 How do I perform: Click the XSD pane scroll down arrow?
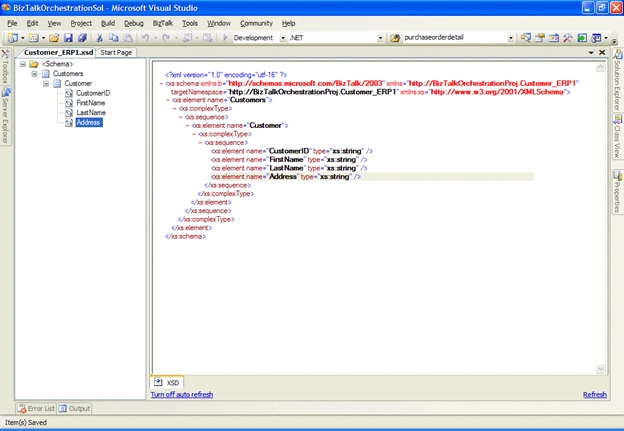pyautogui.click(x=601, y=369)
